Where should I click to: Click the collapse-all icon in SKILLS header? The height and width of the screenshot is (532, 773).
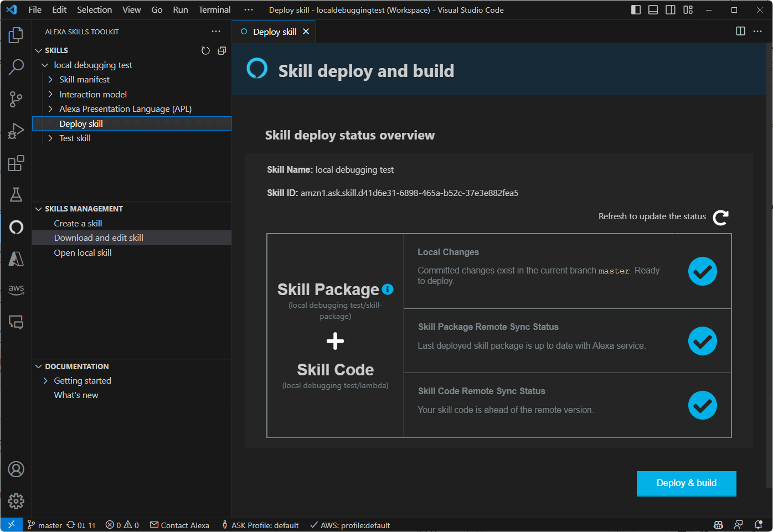[x=222, y=50]
